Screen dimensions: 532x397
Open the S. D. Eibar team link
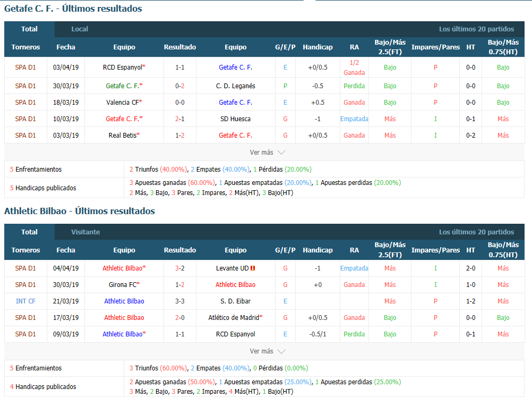(x=235, y=301)
